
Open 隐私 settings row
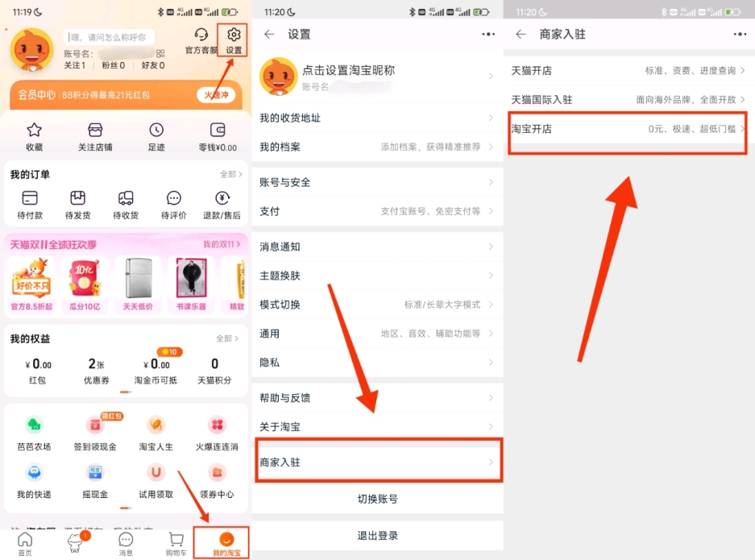(377, 363)
